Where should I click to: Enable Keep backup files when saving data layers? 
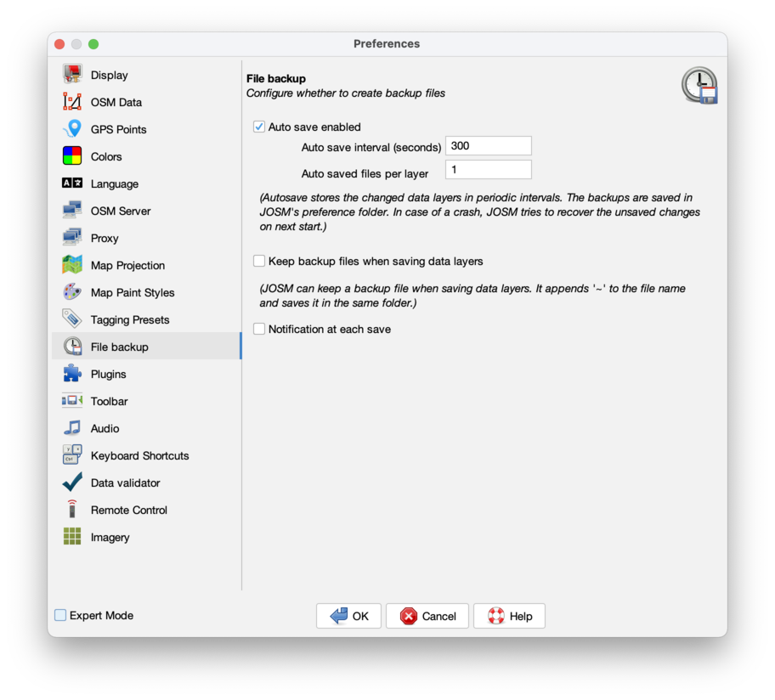pyautogui.click(x=258, y=261)
